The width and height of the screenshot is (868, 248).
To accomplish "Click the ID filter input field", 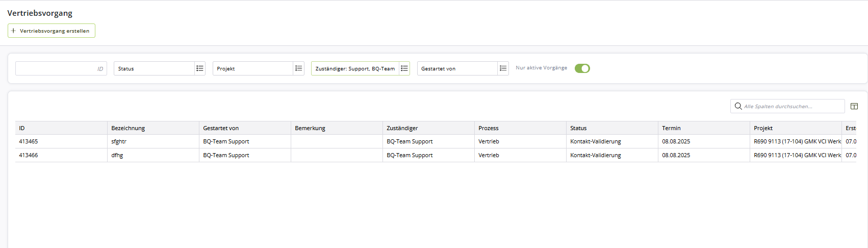I will click(x=61, y=68).
